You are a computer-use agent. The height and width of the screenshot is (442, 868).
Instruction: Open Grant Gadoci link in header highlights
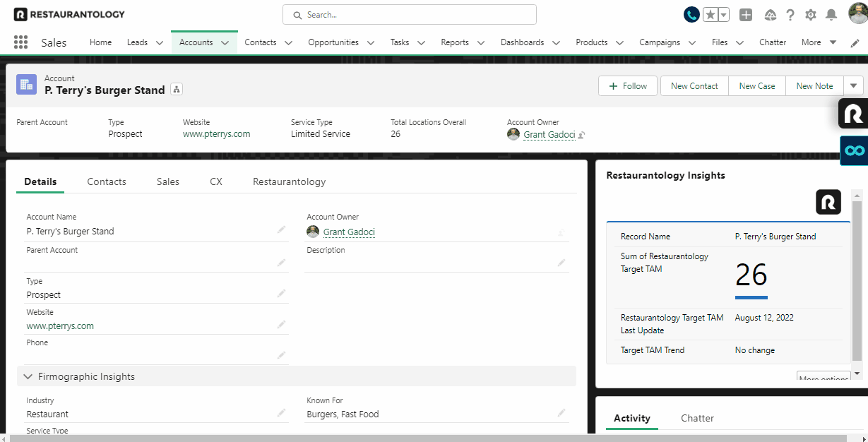coord(549,134)
